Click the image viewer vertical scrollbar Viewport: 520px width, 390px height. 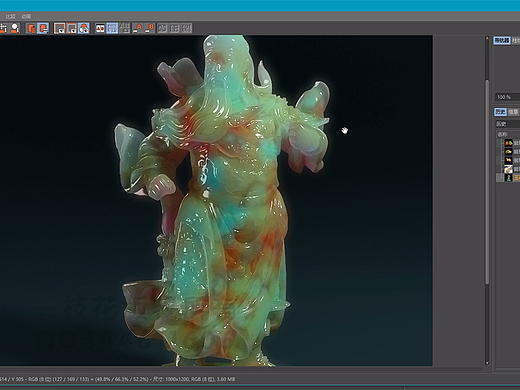pos(487,182)
